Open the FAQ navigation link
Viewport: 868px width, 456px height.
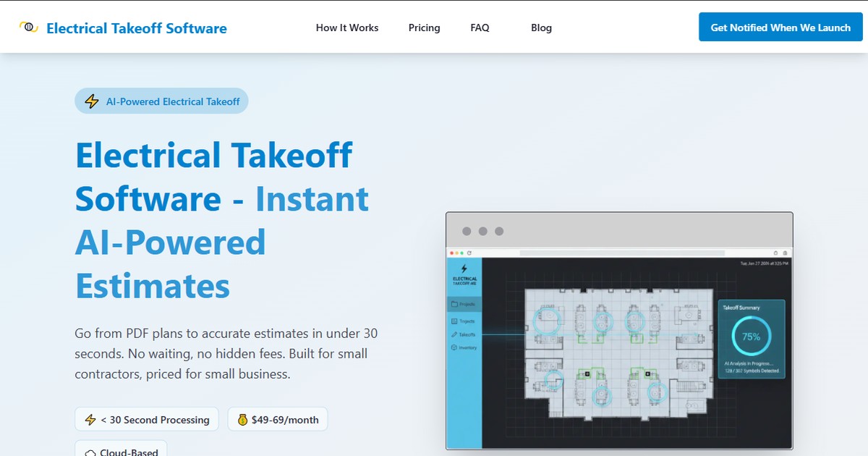480,28
